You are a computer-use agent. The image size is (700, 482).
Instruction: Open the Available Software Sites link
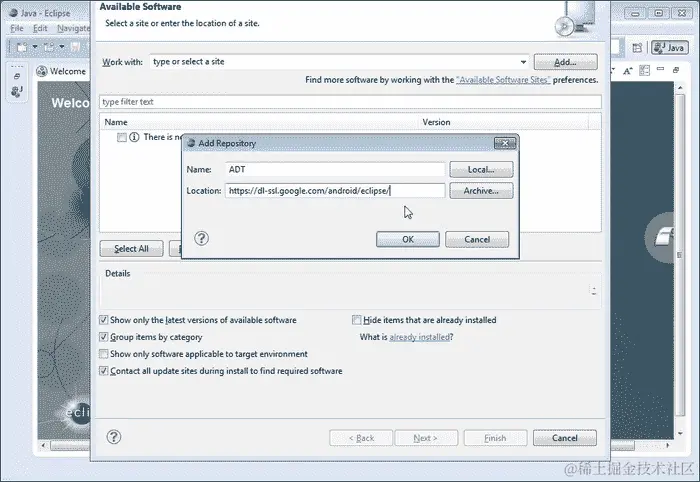tap(503, 80)
